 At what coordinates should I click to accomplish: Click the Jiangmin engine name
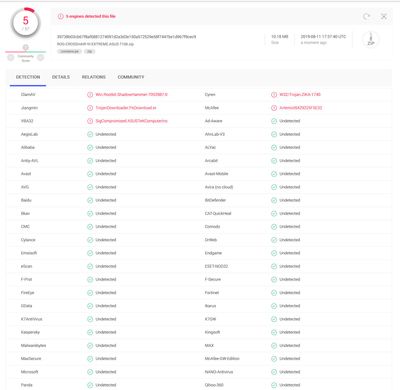[29, 108]
